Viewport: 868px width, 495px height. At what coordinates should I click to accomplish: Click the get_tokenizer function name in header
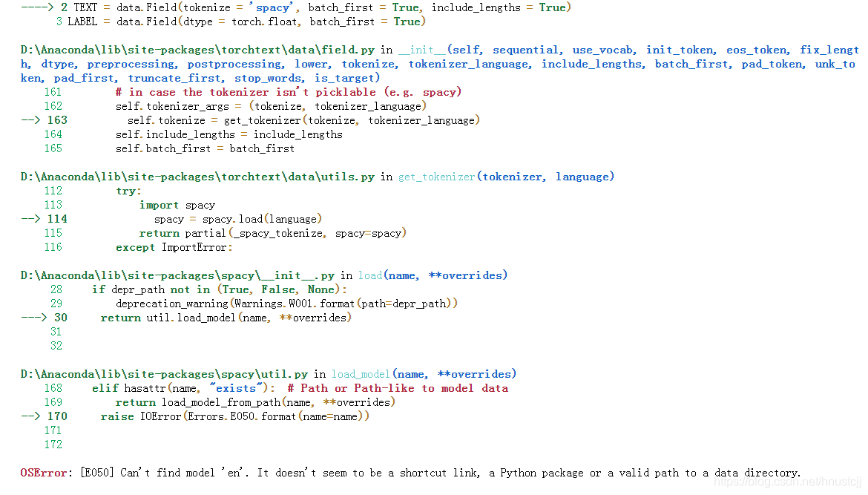(436, 177)
